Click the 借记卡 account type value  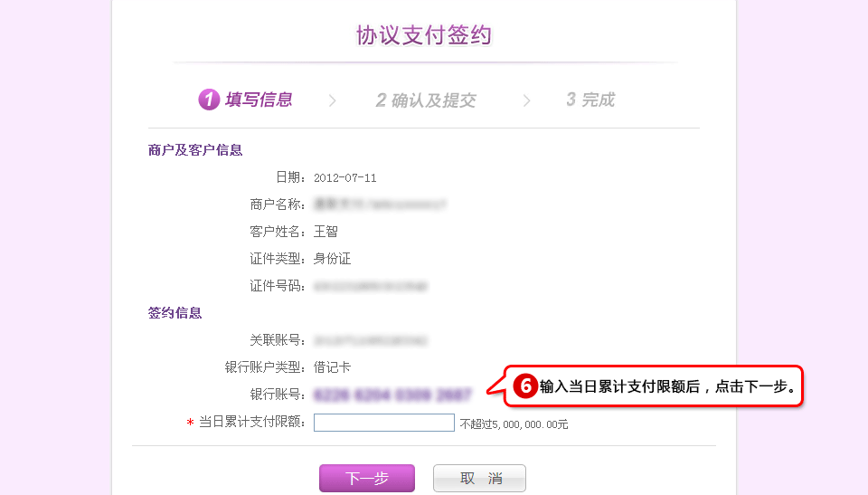[x=332, y=367]
